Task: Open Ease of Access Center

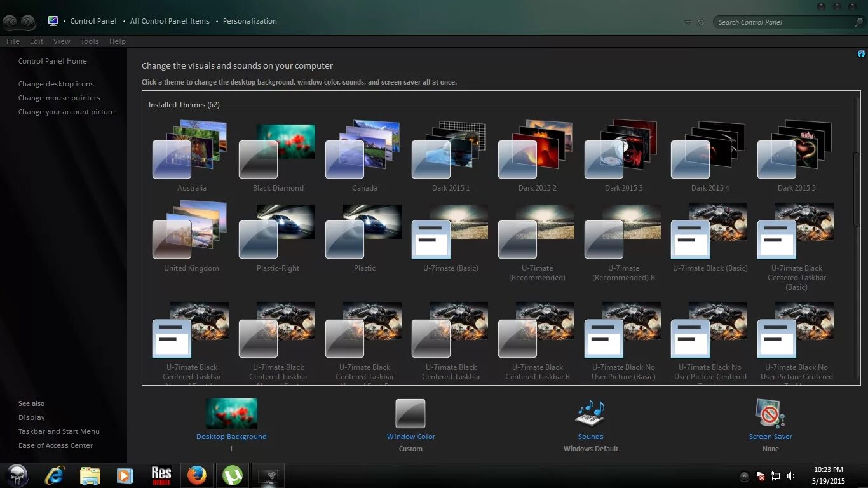Action: click(x=55, y=445)
